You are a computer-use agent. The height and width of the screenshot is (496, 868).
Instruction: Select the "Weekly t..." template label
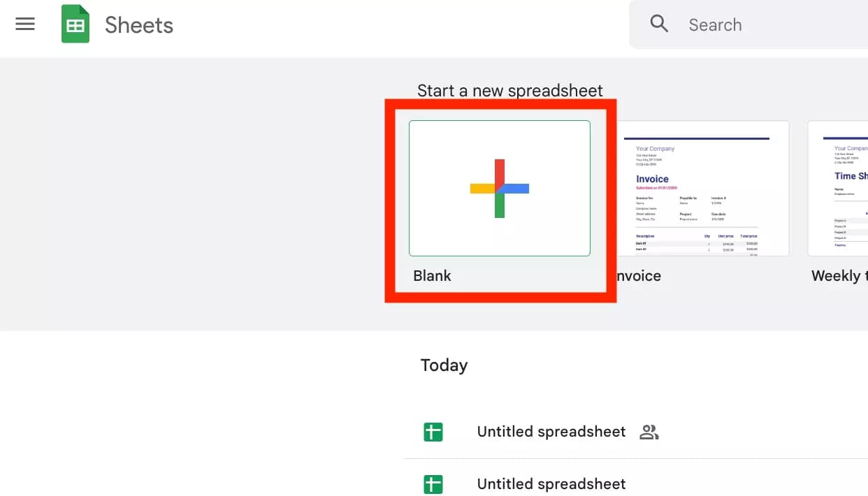pyautogui.click(x=837, y=276)
